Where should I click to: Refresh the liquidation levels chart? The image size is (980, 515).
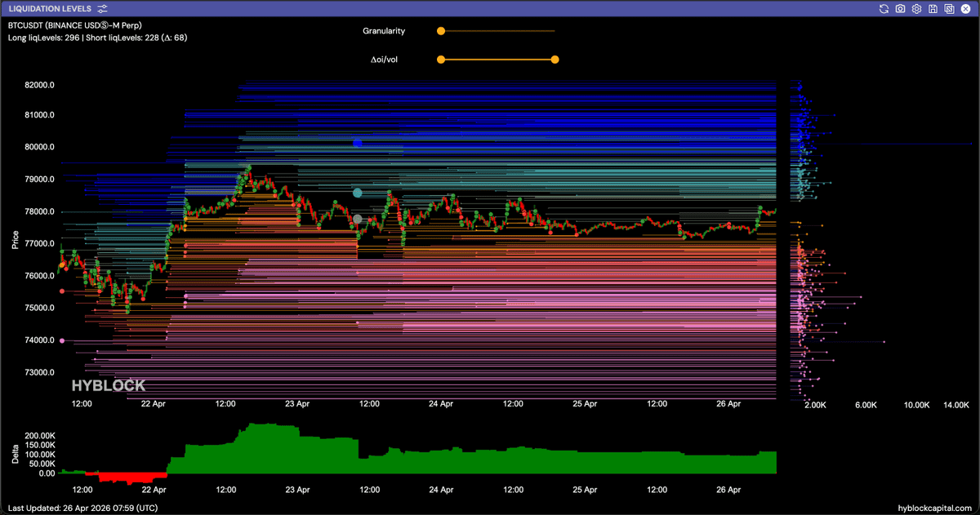tap(884, 8)
